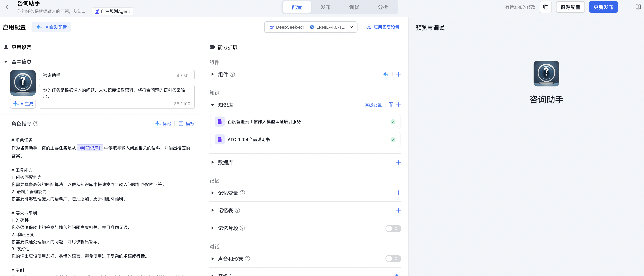
Task: Click the 咨询助手 name input field
Action: pos(108,75)
